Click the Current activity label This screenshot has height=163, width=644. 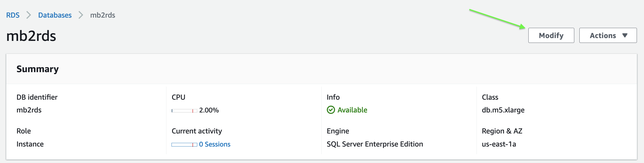click(x=197, y=131)
